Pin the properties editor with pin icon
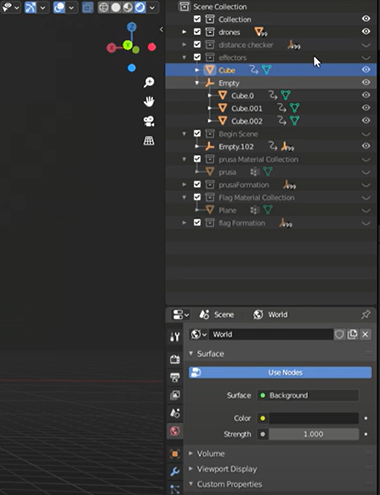This screenshot has width=380, height=495. point(366,314)
